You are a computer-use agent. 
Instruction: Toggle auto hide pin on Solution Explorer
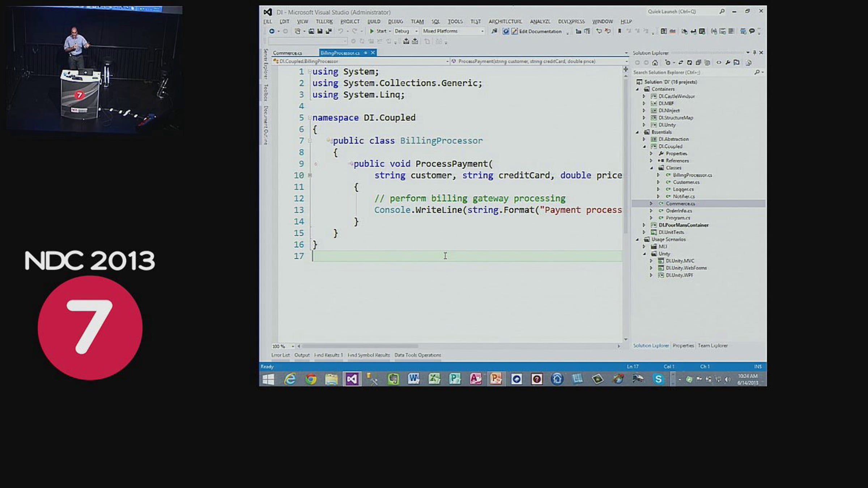(x=754, y=53)
